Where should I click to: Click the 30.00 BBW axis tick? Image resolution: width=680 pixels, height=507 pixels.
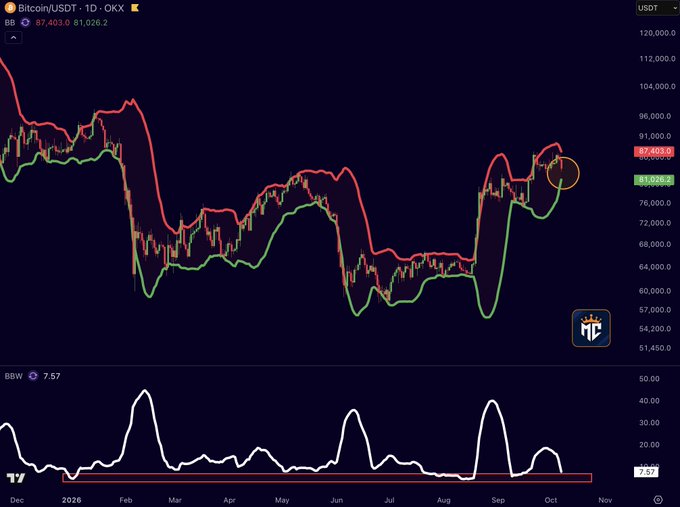649,422
